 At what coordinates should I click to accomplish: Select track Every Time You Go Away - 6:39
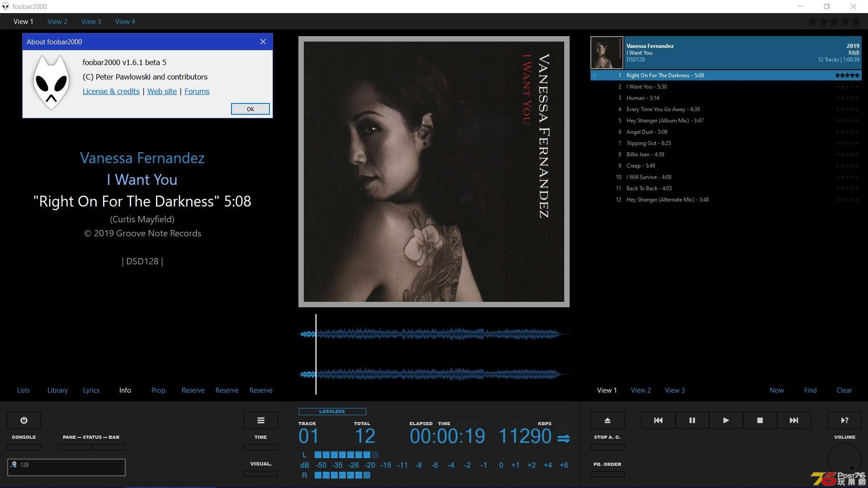726,109
